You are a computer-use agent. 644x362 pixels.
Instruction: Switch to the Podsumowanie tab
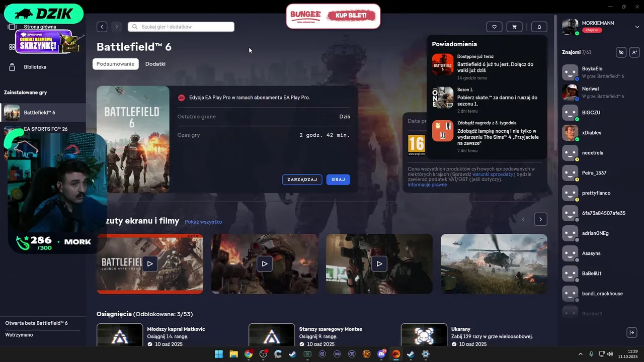point(115,64)
